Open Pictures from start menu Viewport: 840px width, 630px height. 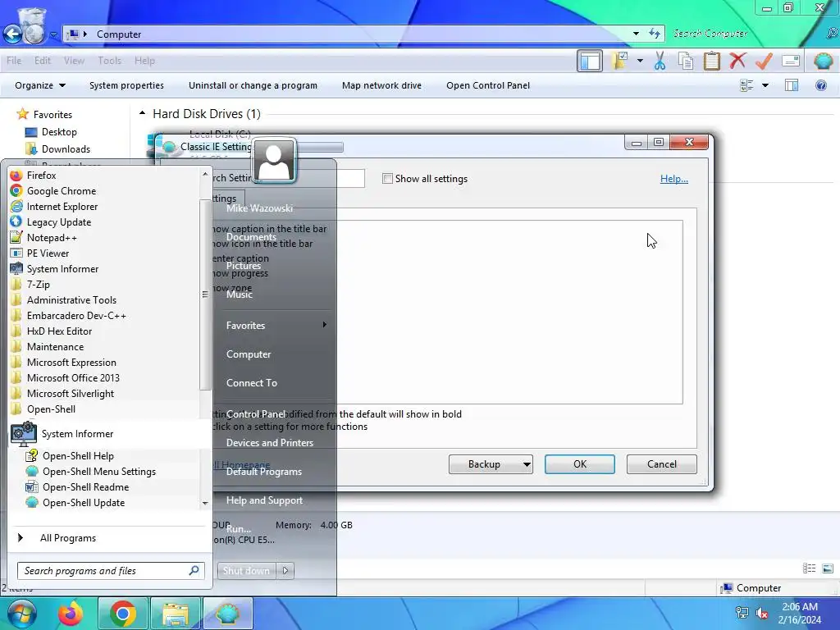tap(243, 266)
